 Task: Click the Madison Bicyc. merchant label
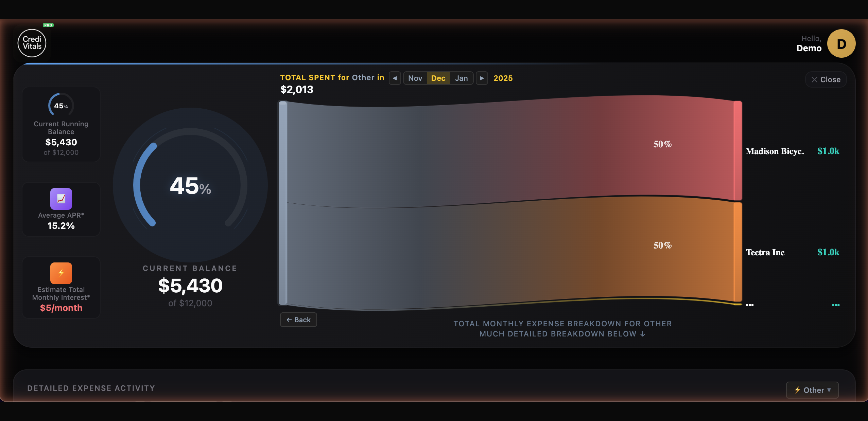[x=775, y=151]
